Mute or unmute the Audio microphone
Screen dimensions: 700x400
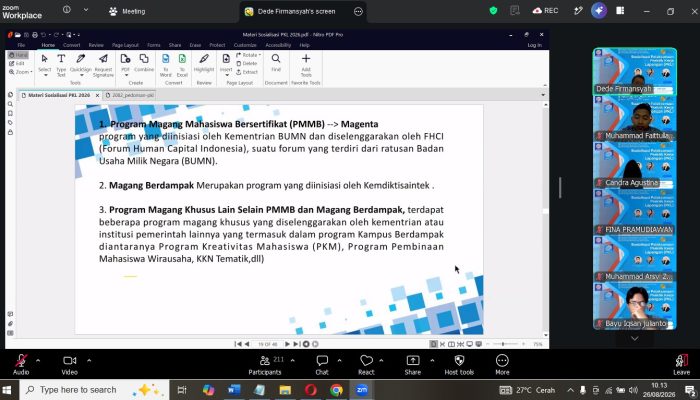(x=21, y=364)
